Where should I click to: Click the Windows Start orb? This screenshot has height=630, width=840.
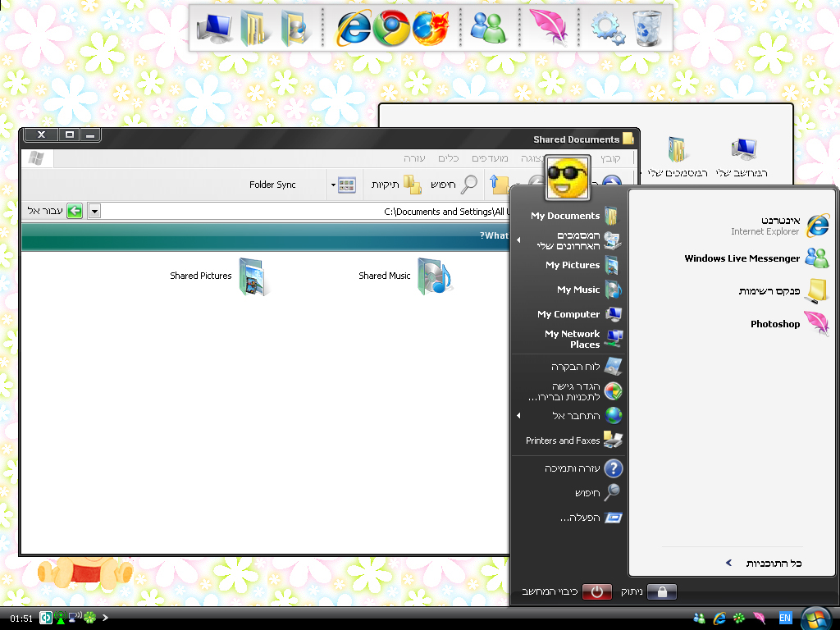(x=816, y=619)
